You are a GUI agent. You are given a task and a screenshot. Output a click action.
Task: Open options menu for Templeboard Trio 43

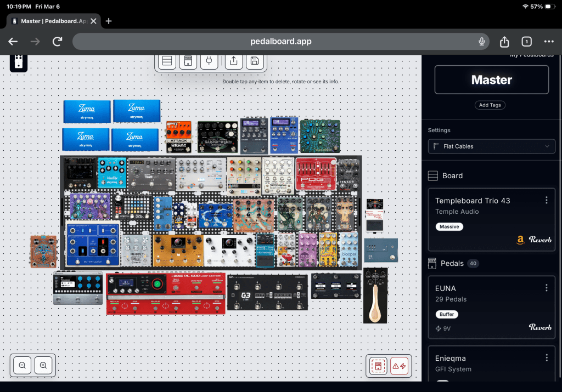tap(546, 200)
